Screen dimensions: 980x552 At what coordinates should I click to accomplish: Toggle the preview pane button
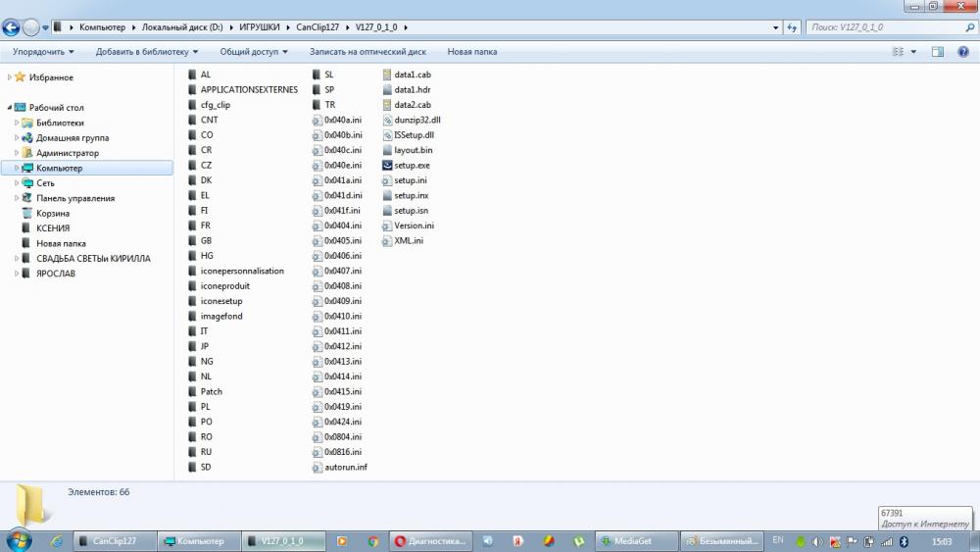click(938, 52)
